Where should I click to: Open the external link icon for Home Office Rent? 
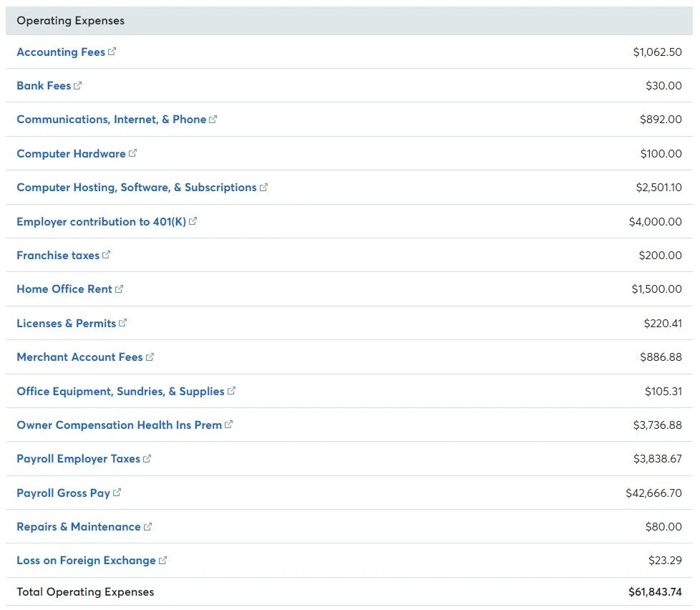[120, 289]
